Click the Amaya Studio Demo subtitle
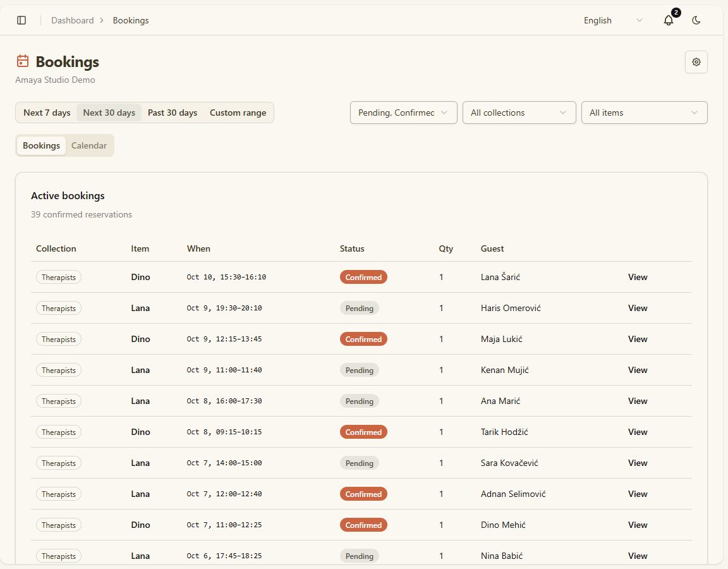This screenshot has height=569, width=728. pyautogui.click(x=55, y=80)
